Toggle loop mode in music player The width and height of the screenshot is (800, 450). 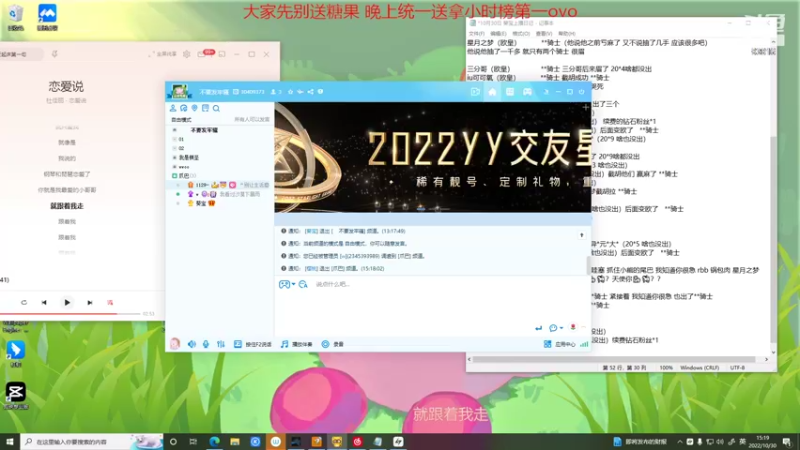(23, 303)
